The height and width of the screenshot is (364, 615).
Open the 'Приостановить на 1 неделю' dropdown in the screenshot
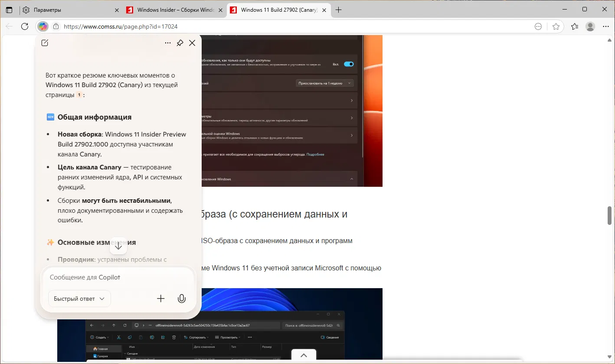tap(325, 83)
